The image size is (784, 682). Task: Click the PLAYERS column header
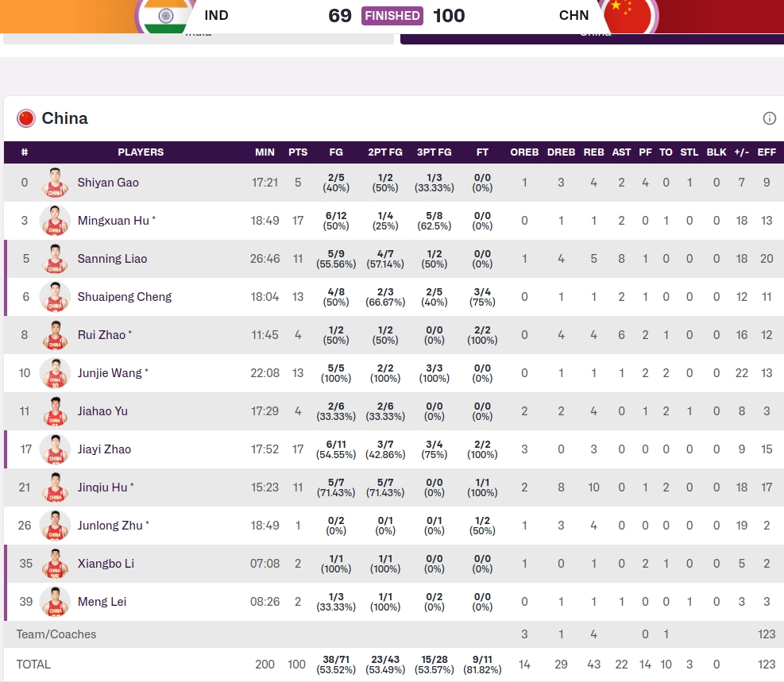coord(141,152)
